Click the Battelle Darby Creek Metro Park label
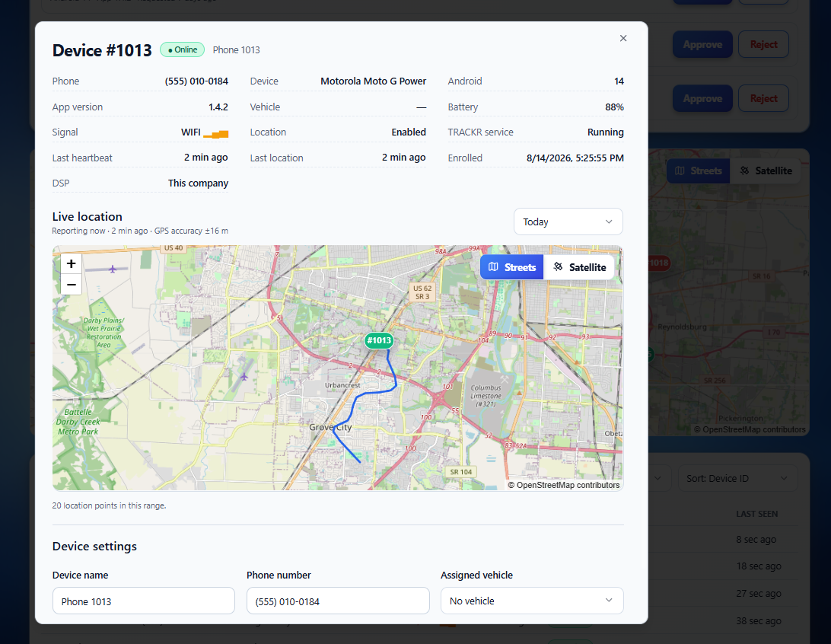Image resolution: width=831 pixels, height=644 pixels. pyautogui.click(x=78, y=422)
